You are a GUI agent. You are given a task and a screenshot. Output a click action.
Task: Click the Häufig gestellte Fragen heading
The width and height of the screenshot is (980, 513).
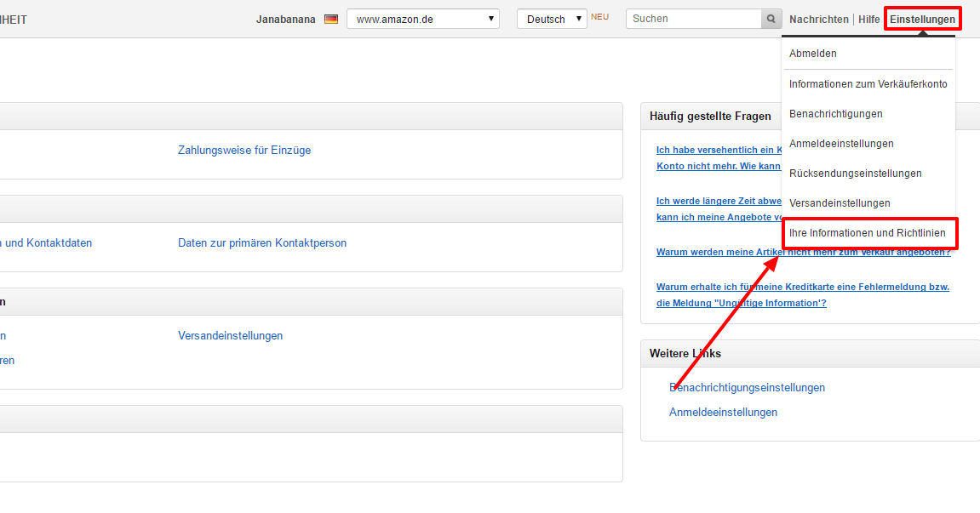pyautogui.click(x=710, y=117)
